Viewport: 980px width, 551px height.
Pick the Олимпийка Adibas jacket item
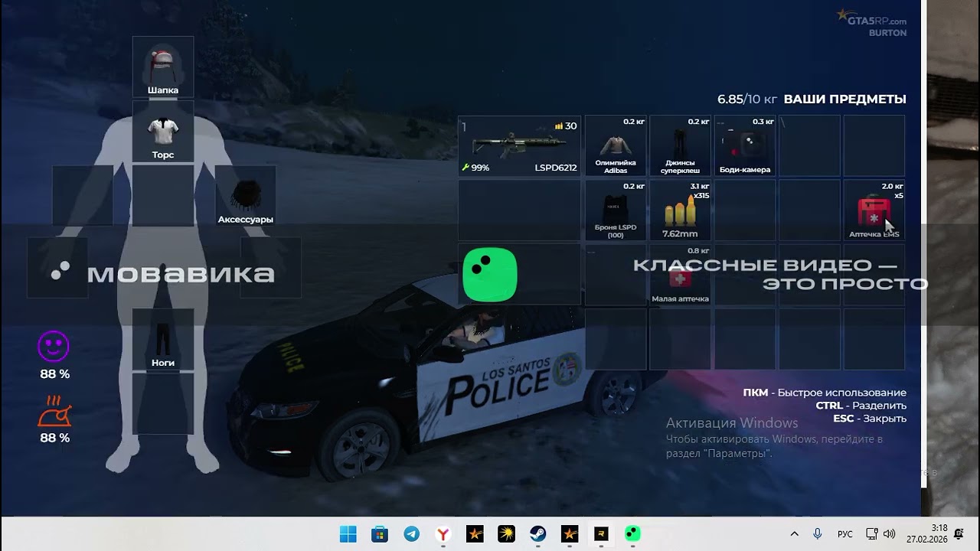coord(616,146)
